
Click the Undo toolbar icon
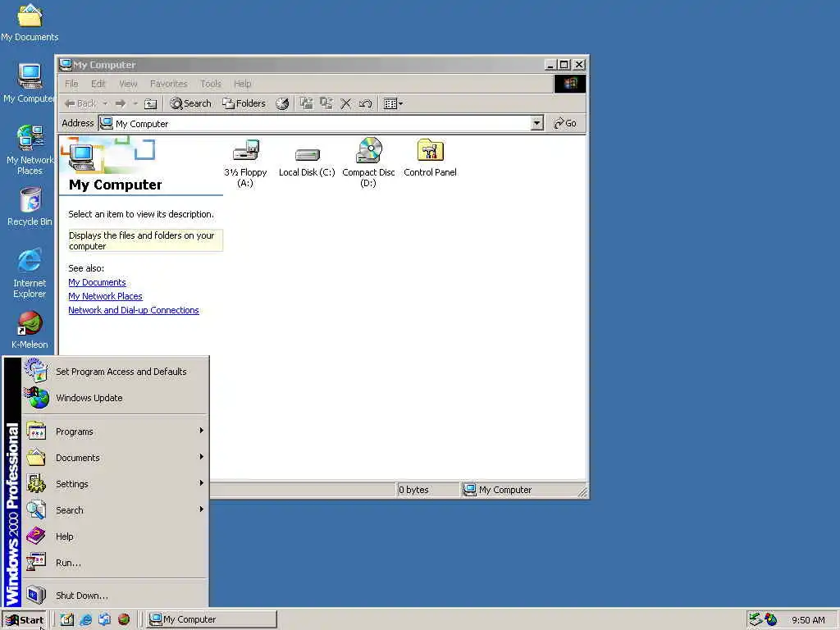(366, 103)
